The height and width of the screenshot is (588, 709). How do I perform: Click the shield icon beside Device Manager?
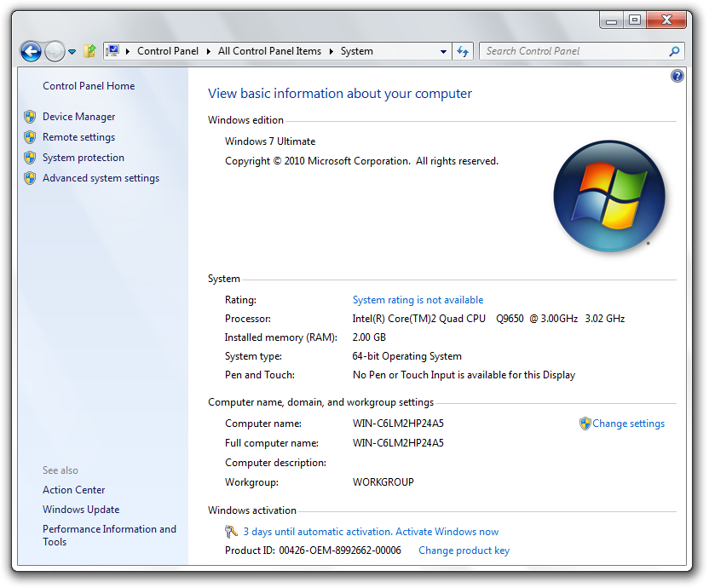30,117
